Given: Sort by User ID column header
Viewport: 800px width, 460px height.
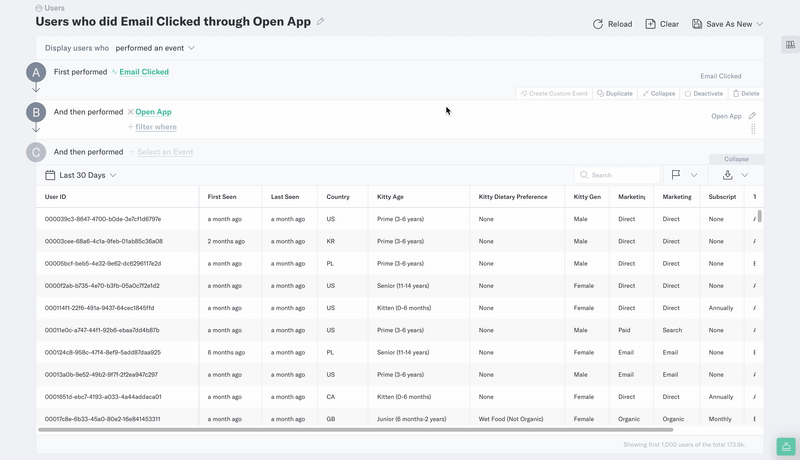Looking at the screenshot, I should [55, 197].
